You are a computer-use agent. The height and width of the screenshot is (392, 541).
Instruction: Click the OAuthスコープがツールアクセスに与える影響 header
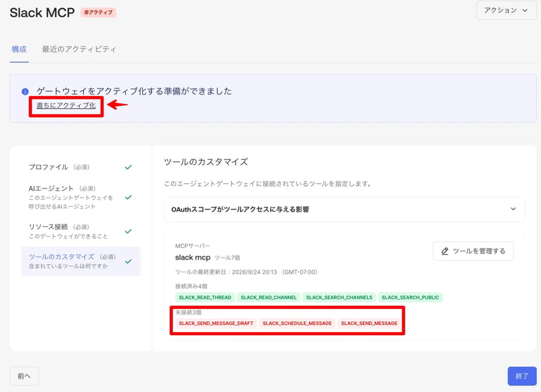[344, 210]
